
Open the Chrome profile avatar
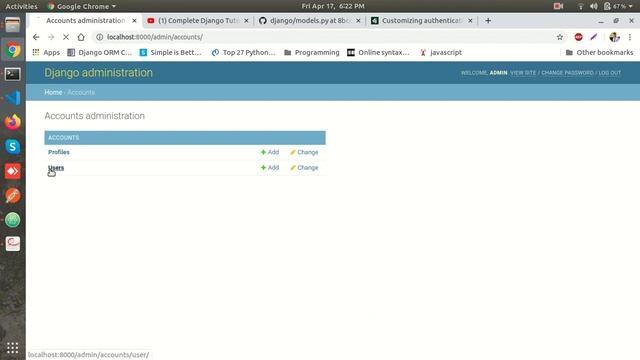click(614, 37)
